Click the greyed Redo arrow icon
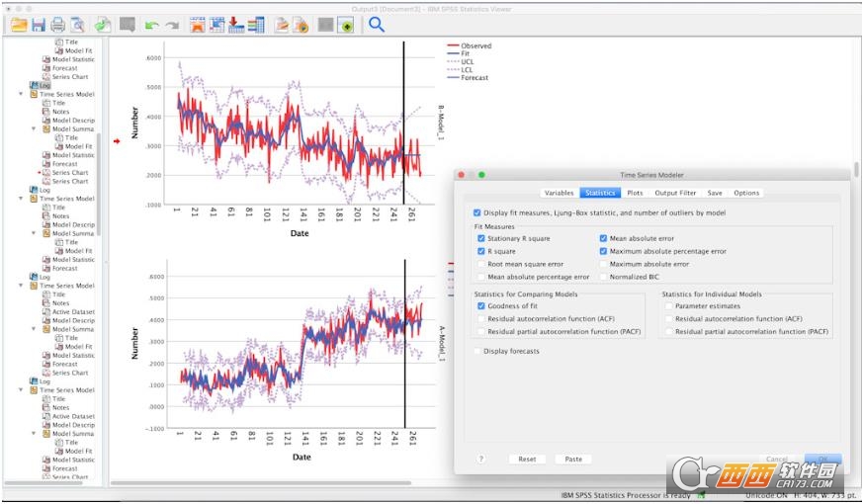Viewport: 864px width, 504px height. tap(172, 26)
